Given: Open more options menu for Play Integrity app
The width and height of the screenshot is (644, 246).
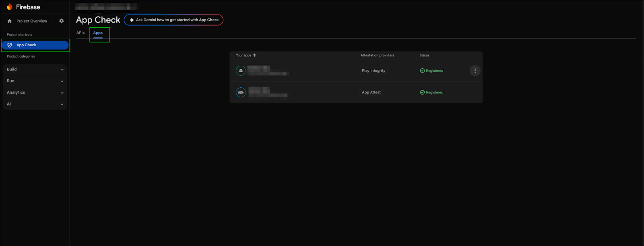Looking at the screenshot, I should point(475,70).
